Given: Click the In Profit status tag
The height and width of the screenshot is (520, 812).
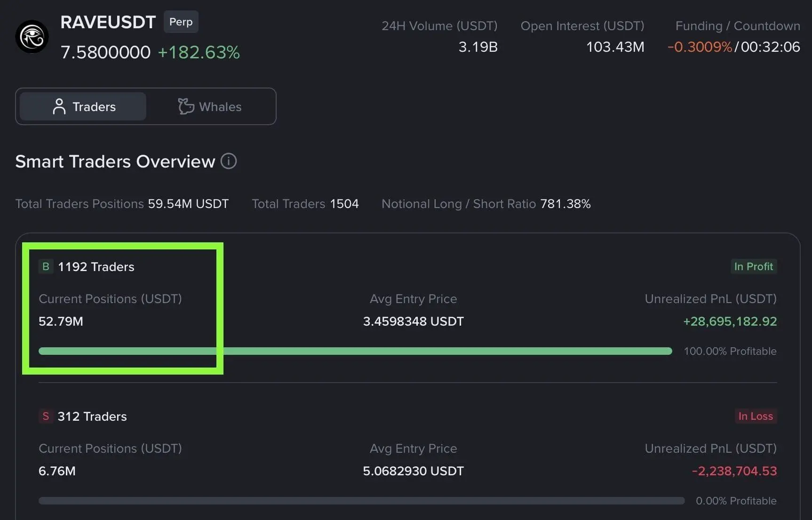Looking at the screenshot, I should [x=753, y=267].
